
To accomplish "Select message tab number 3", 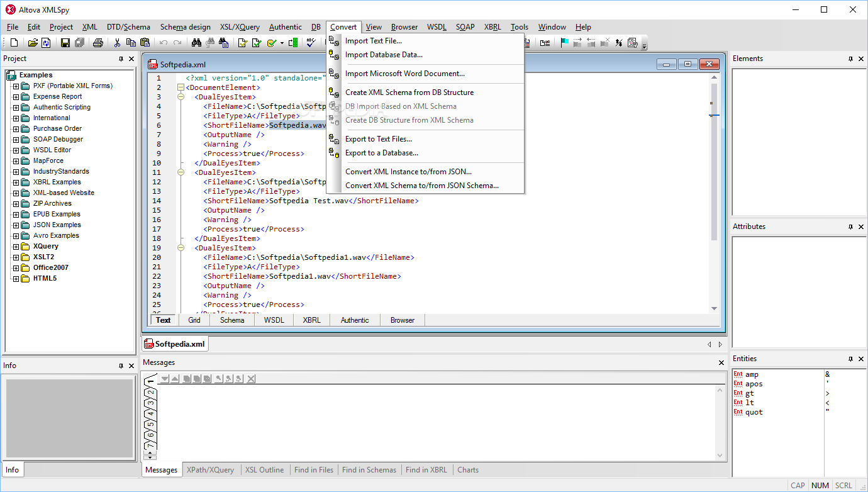I will pyautogui.click(x=150, y=403).
